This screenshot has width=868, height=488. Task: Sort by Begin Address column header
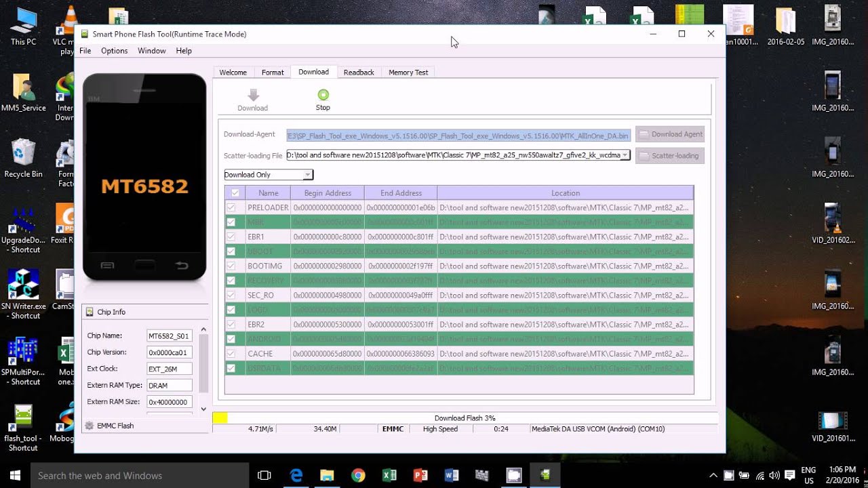(328, 192)
